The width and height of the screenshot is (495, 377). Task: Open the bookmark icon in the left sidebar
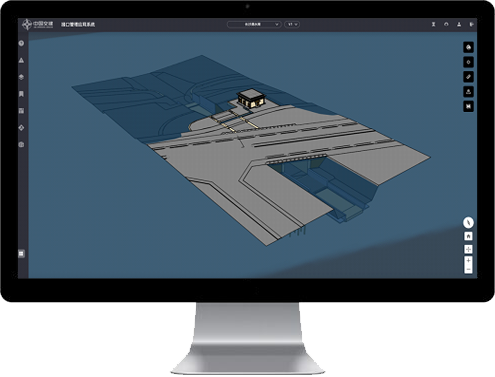point(22,94)
